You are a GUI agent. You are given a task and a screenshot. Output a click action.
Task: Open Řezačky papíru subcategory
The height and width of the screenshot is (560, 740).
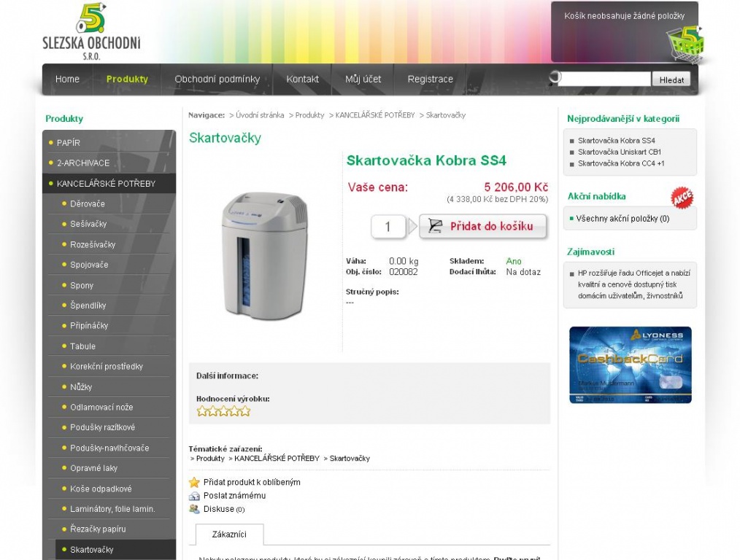click(x=98, y=529)
